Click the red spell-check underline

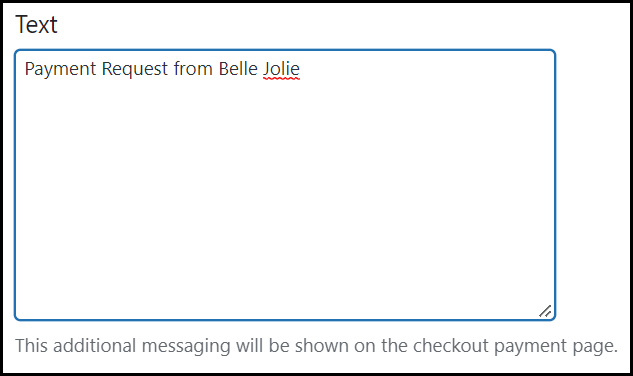click(281, 79)
